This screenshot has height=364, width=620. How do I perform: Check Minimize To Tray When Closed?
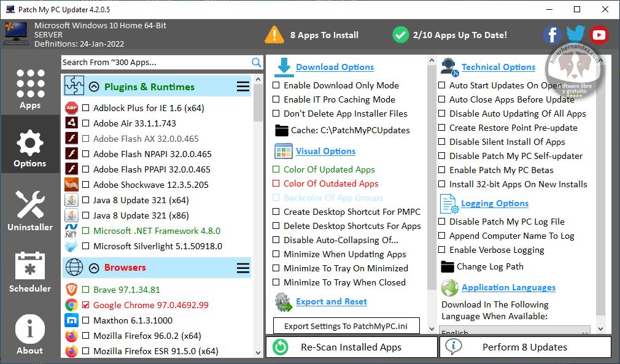[x=276, y=282]
